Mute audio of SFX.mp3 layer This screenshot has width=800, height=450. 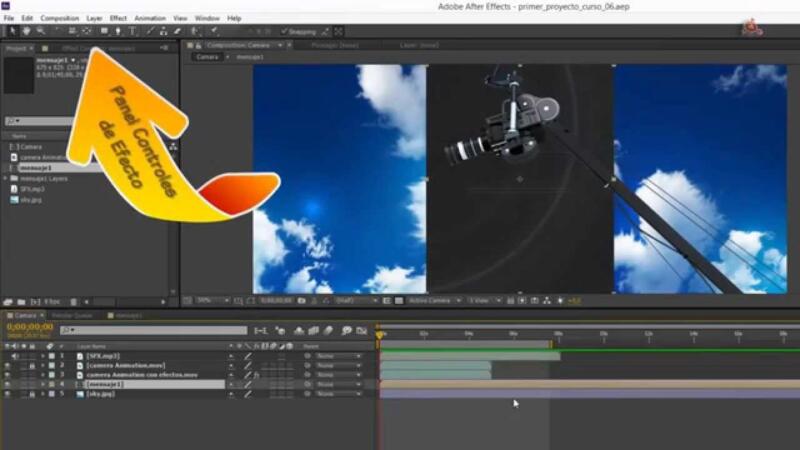[15, 356]
